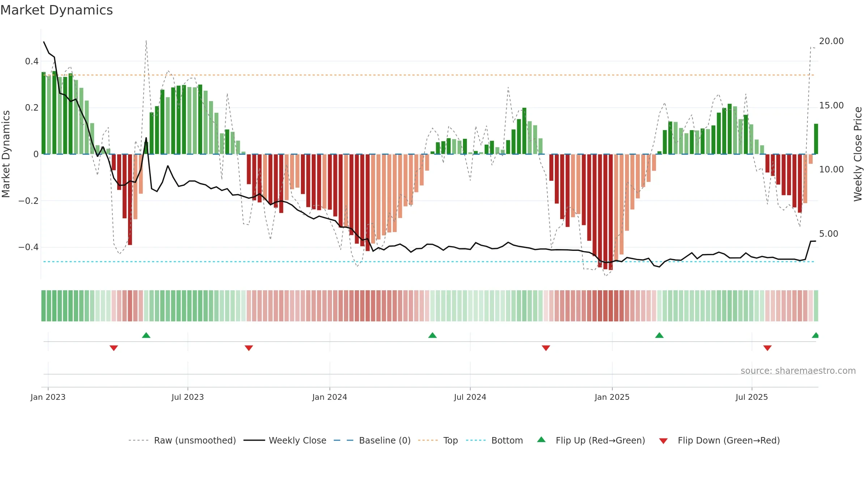Viewport: 868px width, 488px height.
Task: Click the Market Dynamics vertical axis title
Action: coord(6,154)
